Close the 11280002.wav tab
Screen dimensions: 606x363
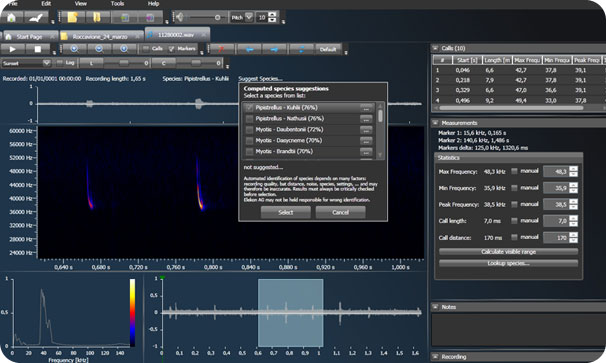pyautogui.click(x=204, y=35)
